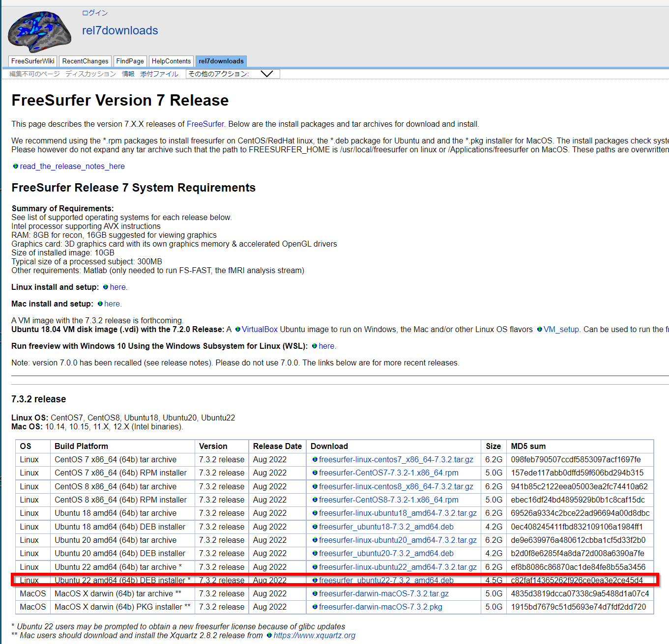Download freesurfer-linux-centos8_x86_64-7.3.2.tar.gz
Screen dimensions: 669x644
click(x=396, y=486)
